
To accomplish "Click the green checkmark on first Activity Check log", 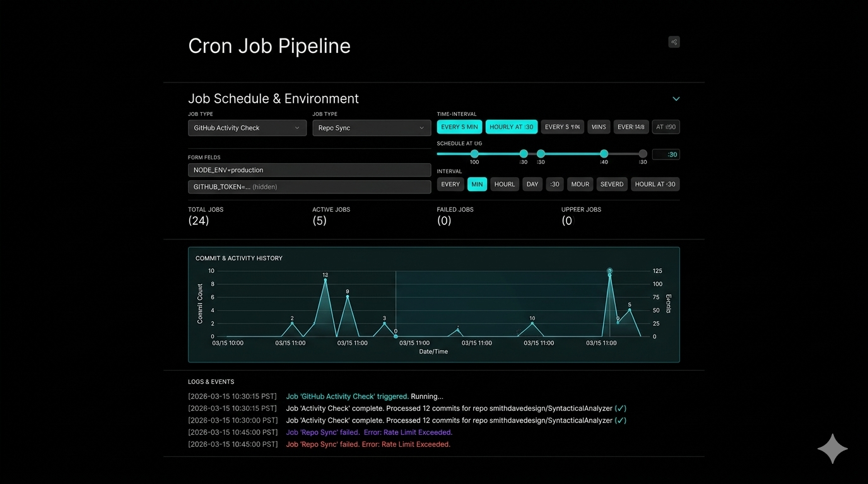I will click(x=619, y=408).
